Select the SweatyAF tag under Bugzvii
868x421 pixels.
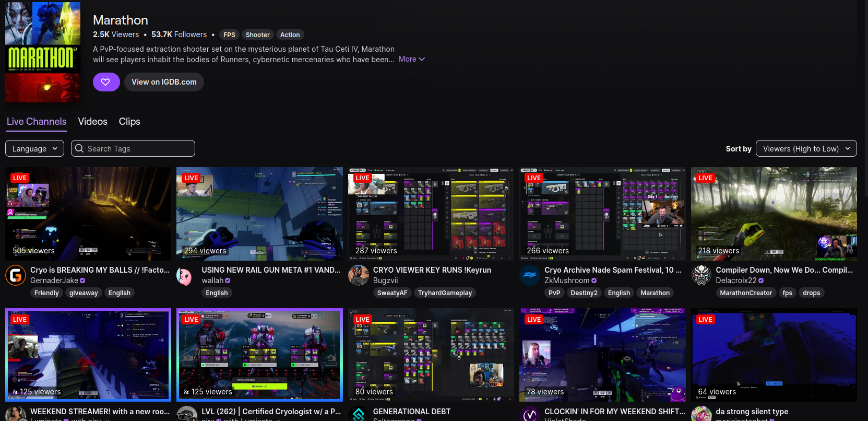393,293
